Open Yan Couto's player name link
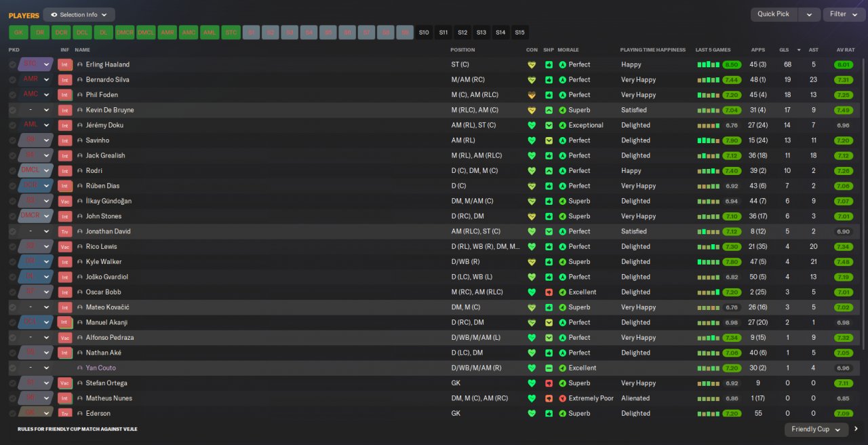Viewport: 868px width, 445px height. pyautogui.click(x=101, y=368)
